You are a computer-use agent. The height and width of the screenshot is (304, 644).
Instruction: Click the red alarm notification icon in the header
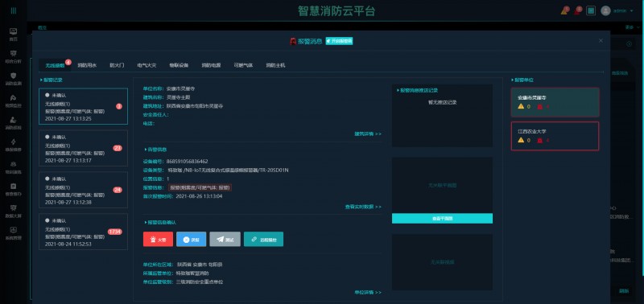click(578, 10)
